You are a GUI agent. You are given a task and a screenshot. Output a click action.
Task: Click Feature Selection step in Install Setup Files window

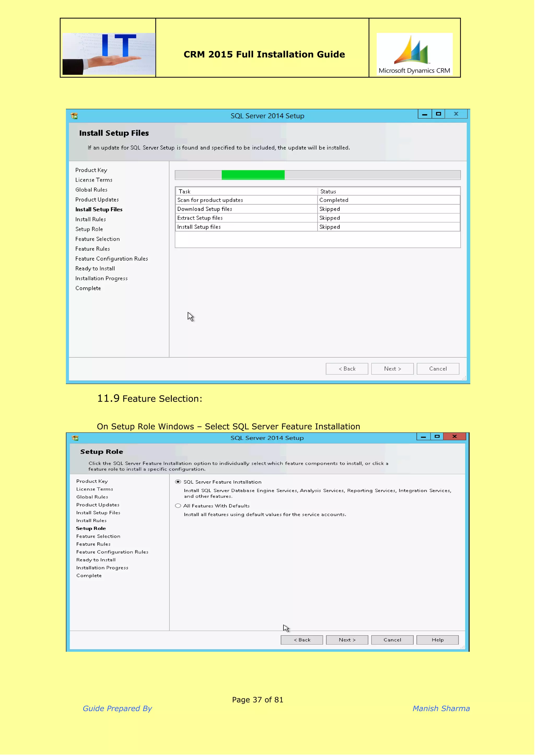coord(97,239)
